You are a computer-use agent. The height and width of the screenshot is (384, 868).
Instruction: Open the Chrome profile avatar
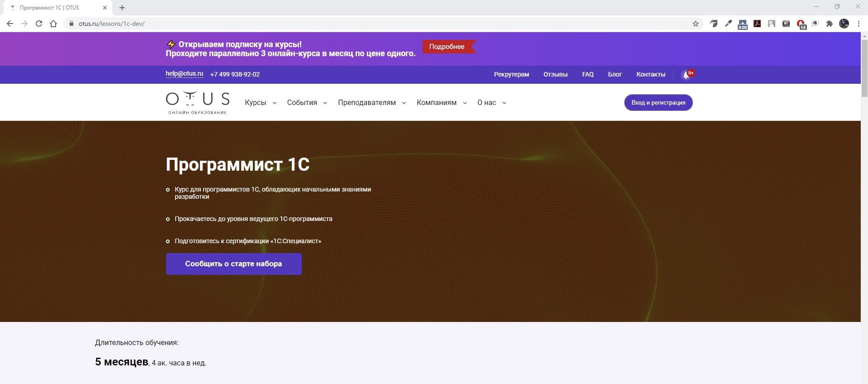pos(844,24)
